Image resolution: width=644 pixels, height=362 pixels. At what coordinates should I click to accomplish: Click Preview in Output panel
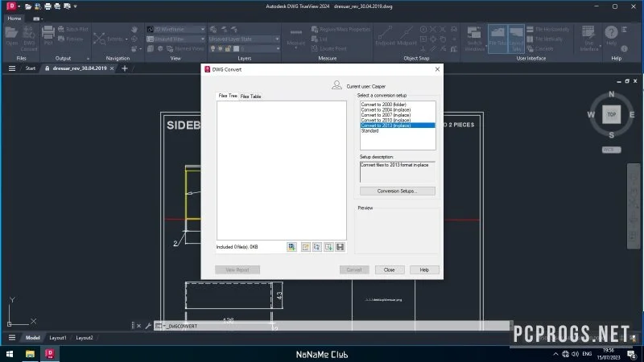click(x=71, y=39)
